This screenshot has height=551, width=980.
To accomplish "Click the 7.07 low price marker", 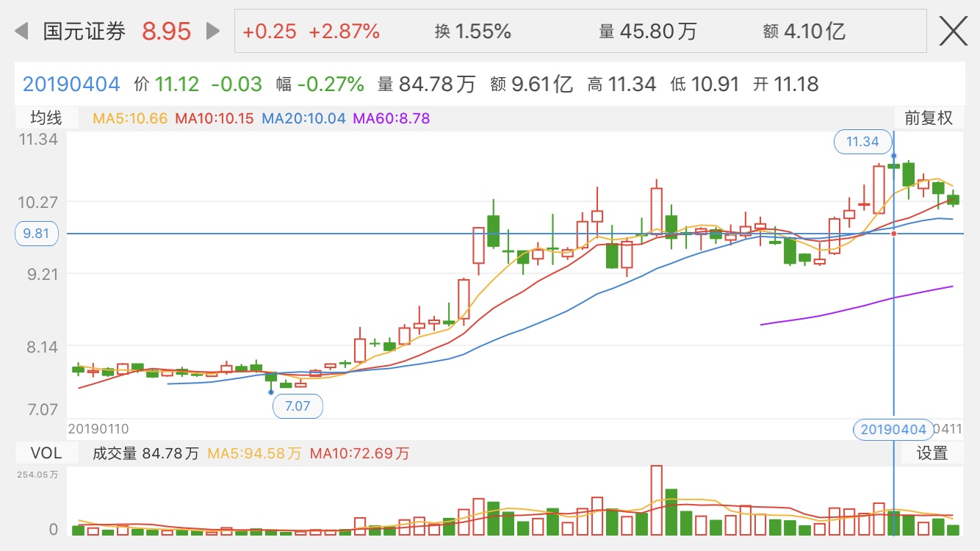I will pos(298,406).
